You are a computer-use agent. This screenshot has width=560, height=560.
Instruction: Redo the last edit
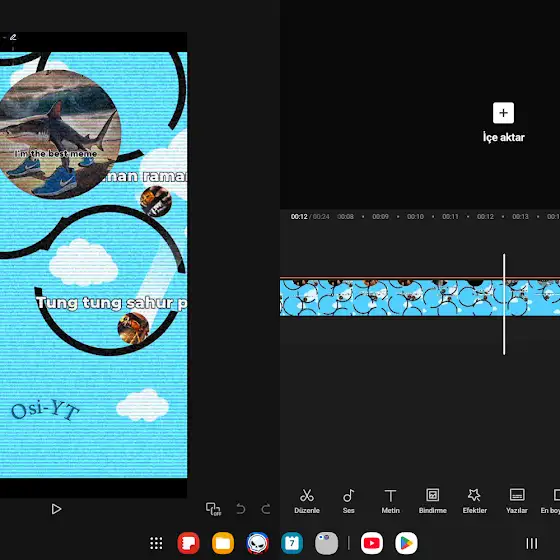point(266,509)
